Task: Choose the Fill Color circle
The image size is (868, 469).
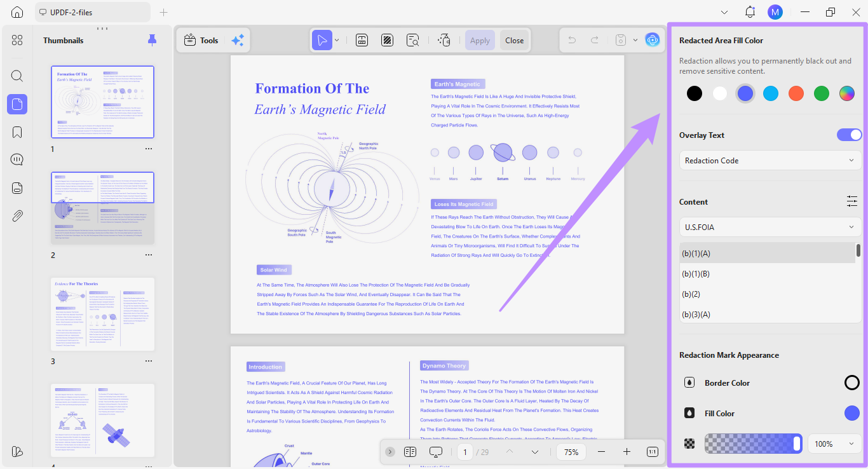Action: click(x=852, y=413)
